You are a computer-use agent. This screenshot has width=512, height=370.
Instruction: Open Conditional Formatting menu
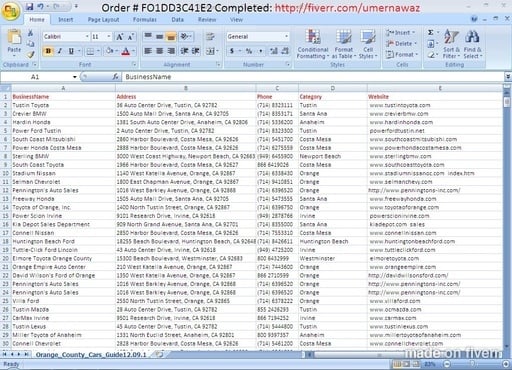pos(313,44)
